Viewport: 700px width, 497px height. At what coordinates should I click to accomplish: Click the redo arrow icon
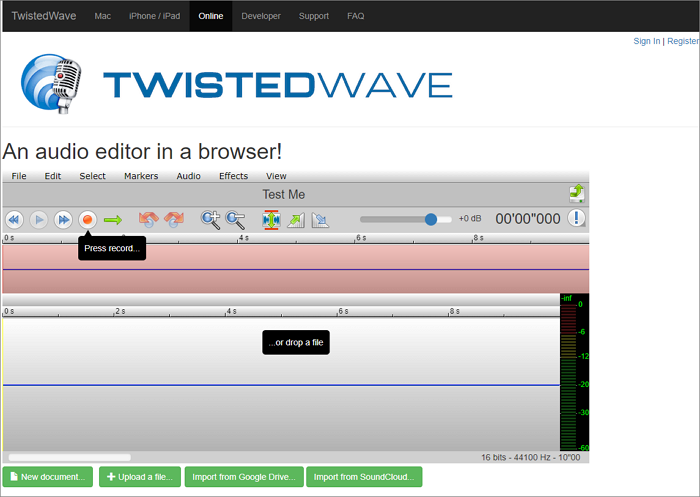coord(174,219)
